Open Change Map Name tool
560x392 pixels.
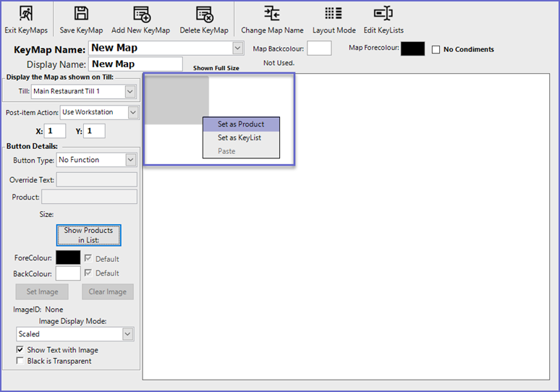coord(272,14)
